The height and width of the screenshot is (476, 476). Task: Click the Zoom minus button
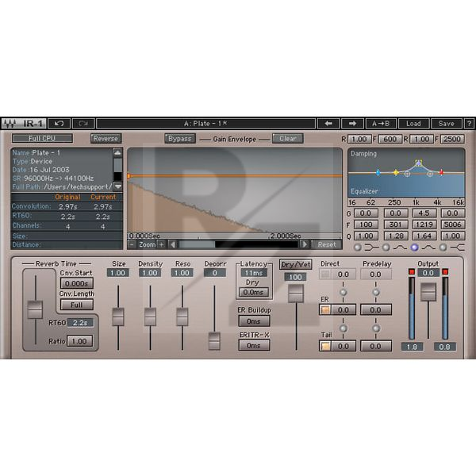coord(132,244)
